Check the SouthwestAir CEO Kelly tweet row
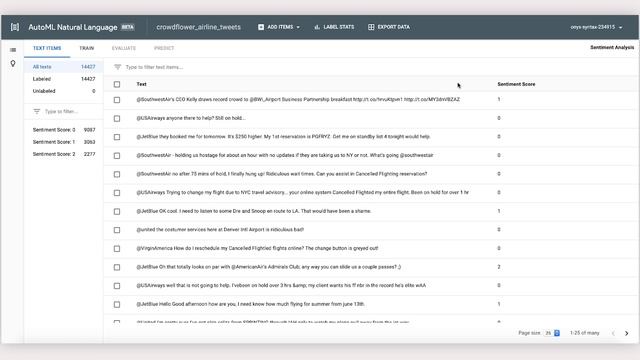640x360 pixels. (x=117, y=100)
